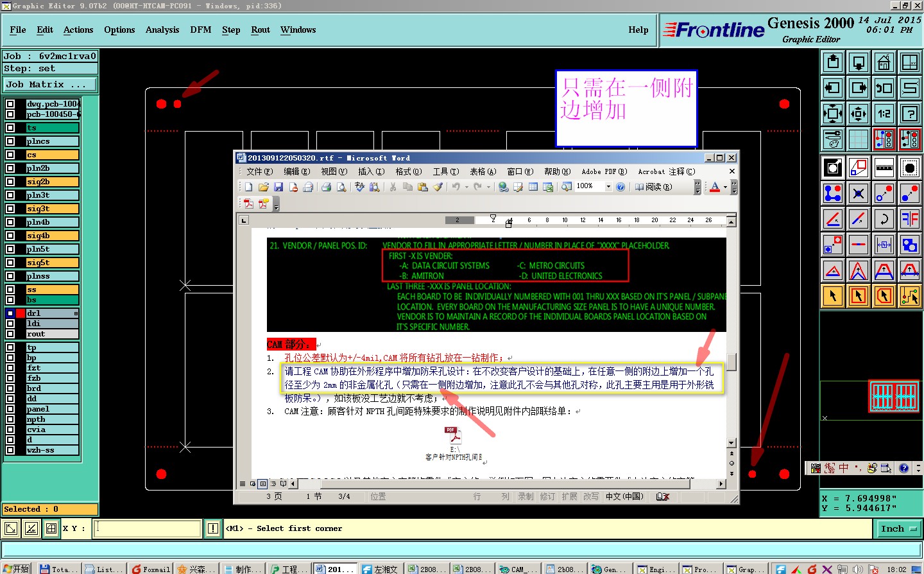Click the pan left icon
Screen dimensions: 924x574
833,88
